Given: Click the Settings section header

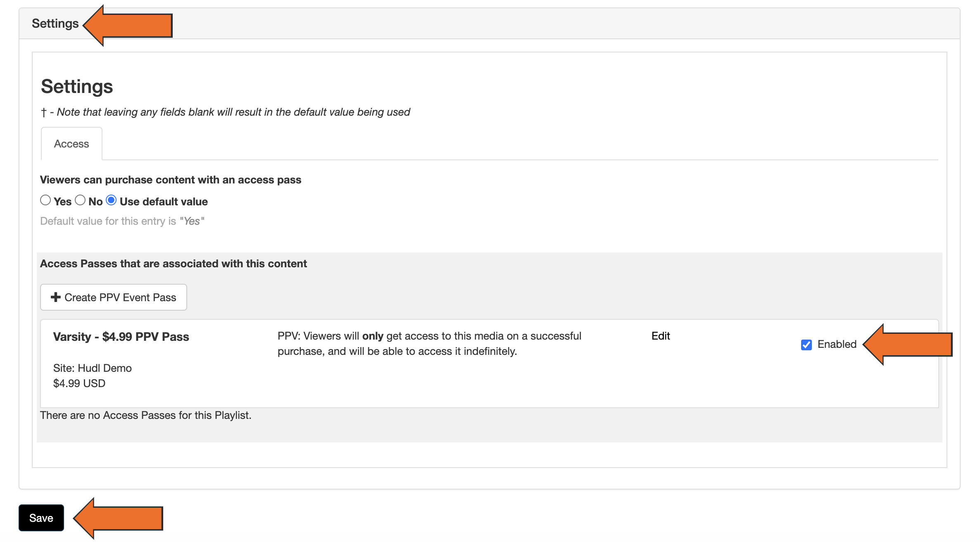Looking at the screenshot, I should (x=55, y=23).
